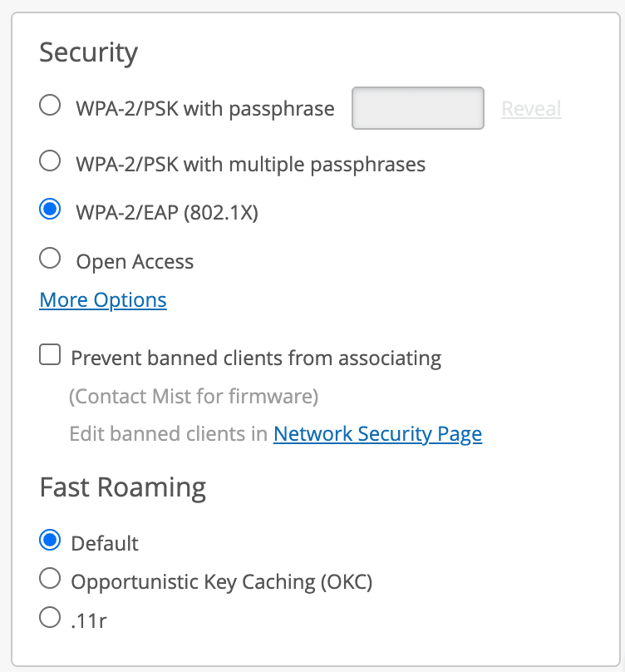
Task: Click the passphrase input field
Action: pyautogui.click(x=418, y=108)
